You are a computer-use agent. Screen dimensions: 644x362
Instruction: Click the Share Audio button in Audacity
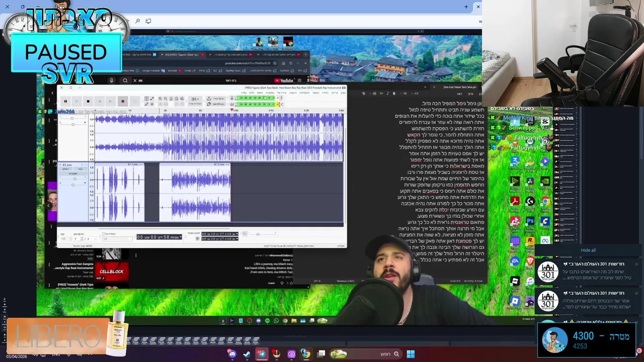coord(215,99)
